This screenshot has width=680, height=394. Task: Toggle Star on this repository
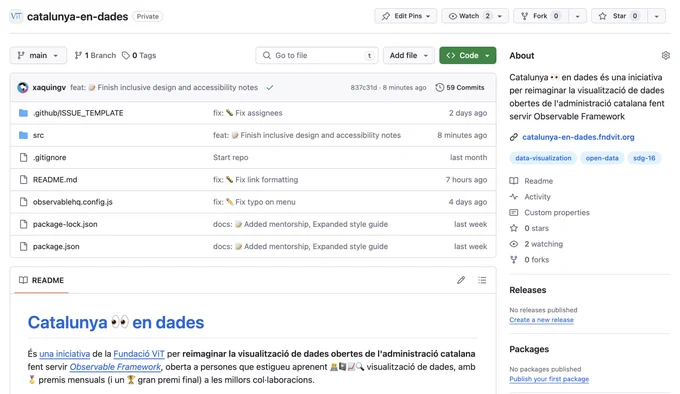pos(619,16)
